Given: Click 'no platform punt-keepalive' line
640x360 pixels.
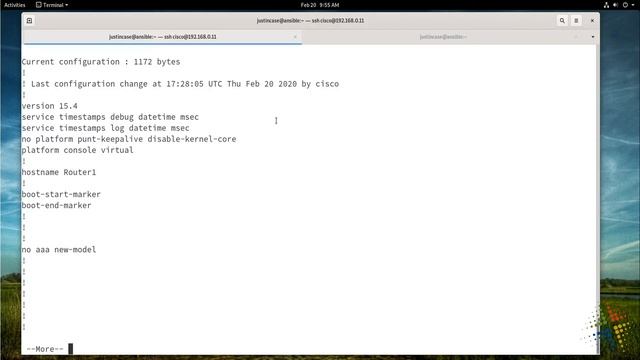Looking at the screenshot, I should (x=129, y=139).
